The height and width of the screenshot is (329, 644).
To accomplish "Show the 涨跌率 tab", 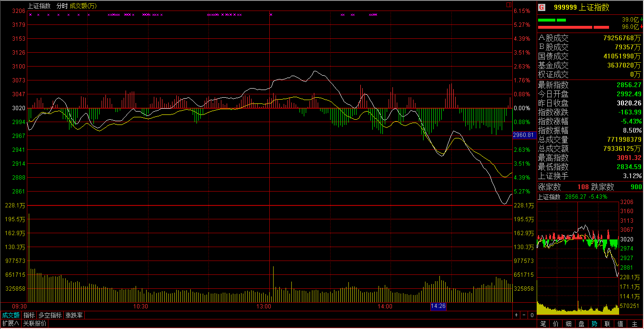I will point(74,315).
